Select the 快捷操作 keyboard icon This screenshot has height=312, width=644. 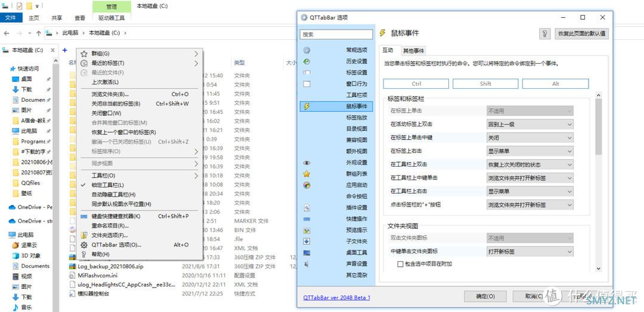coord(306,219)
